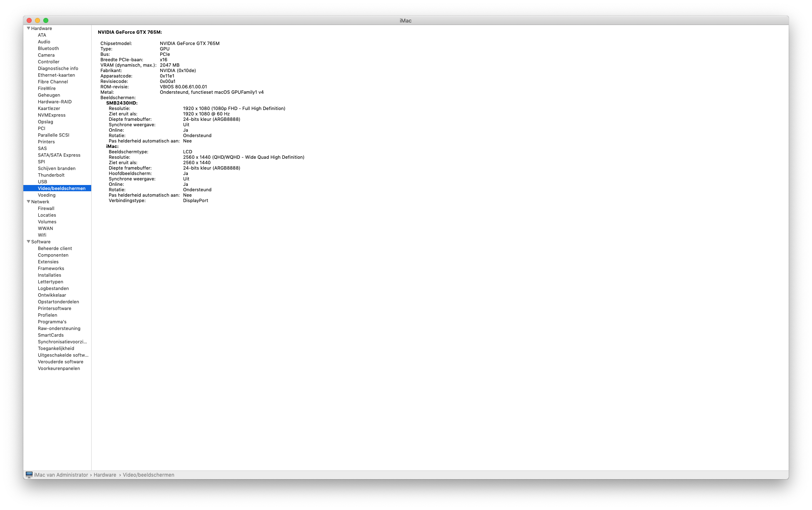Click the 2047 MB VRAM value
This screenshot has height=510, width=812.
click(x=169, y=65)
